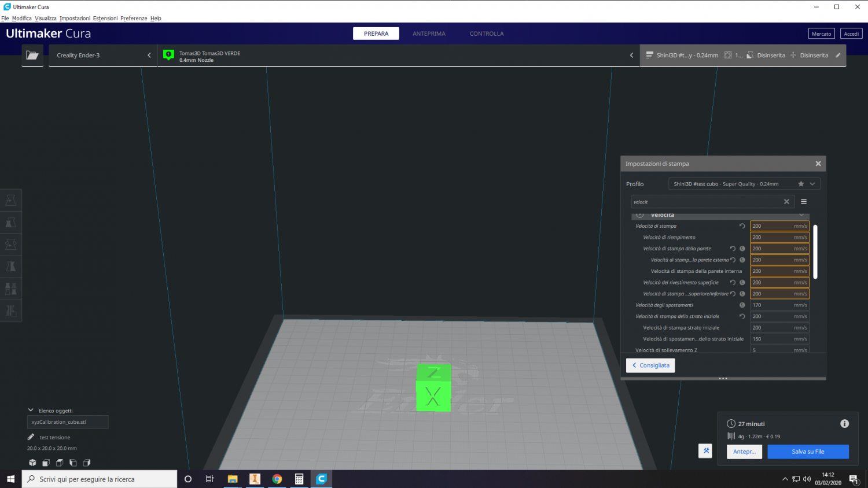The height and width of the screenshot is (488, 868).
Task: Open the Estensioni menu
Action: click(x=105, y=19)
